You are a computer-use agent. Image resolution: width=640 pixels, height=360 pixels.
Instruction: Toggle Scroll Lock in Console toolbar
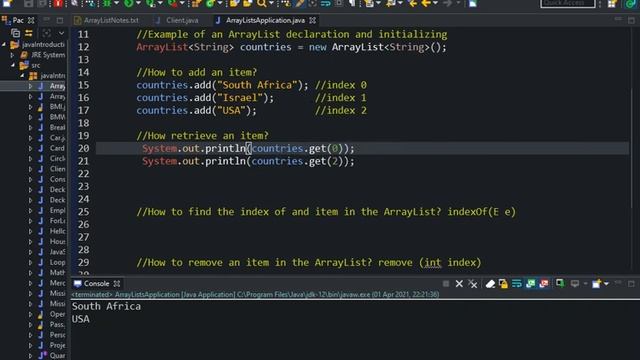(x=503, y=283)
